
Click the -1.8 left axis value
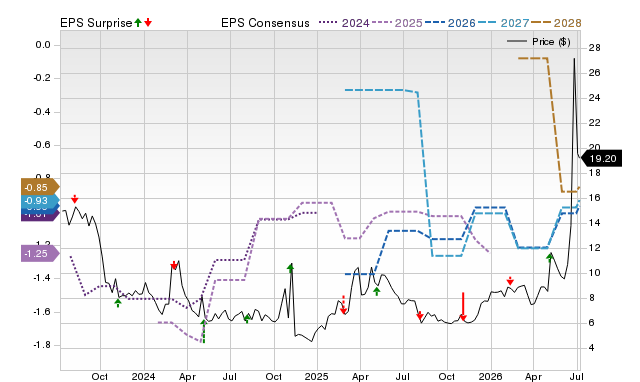42,345
